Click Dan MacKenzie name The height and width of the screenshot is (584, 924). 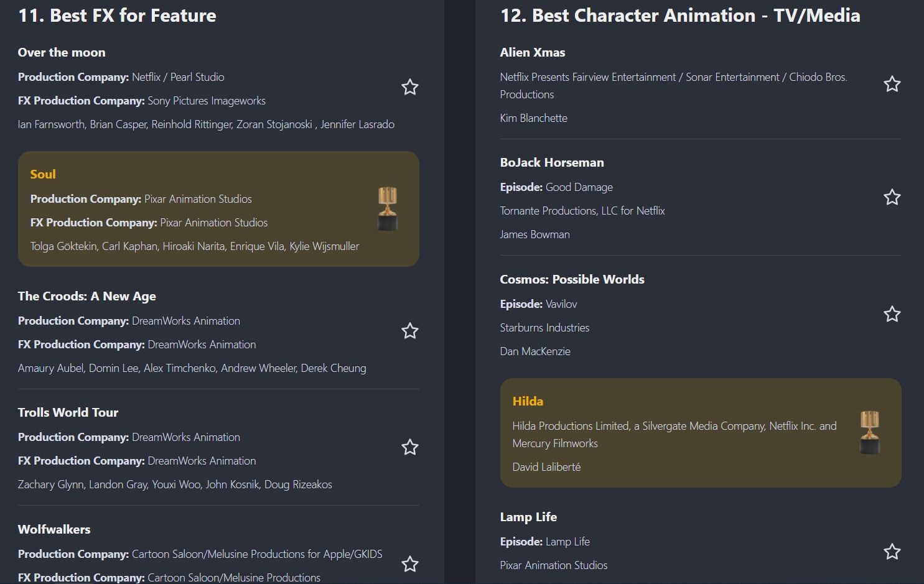pyautogui.click(x=535, y=351)
